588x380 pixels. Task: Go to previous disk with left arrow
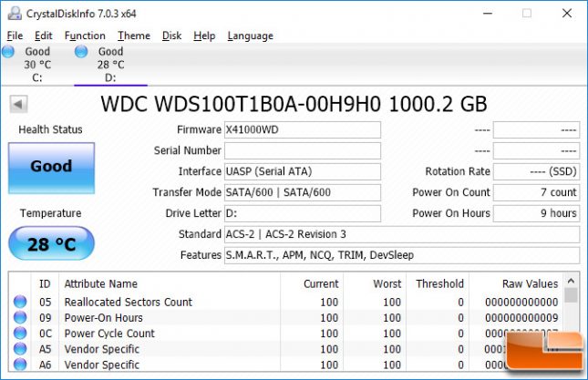click(x=19, y=104)
